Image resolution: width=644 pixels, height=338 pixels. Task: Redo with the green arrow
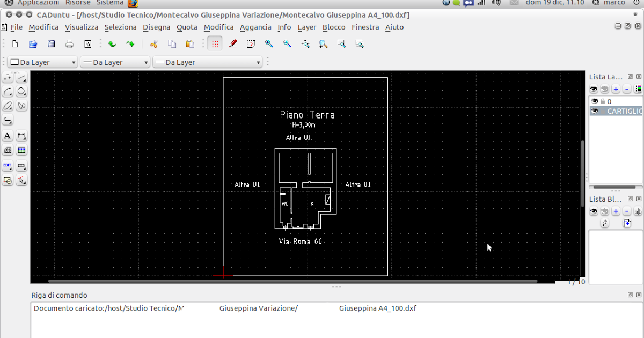click(x=130, y=44)
